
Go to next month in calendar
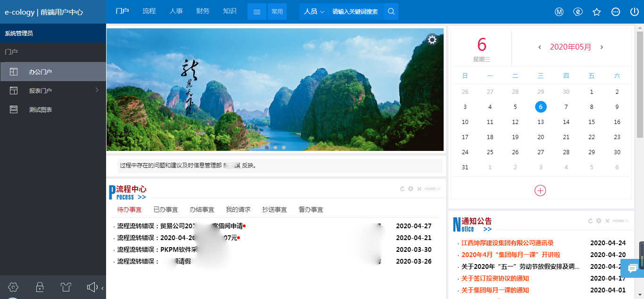coord(602,47)
